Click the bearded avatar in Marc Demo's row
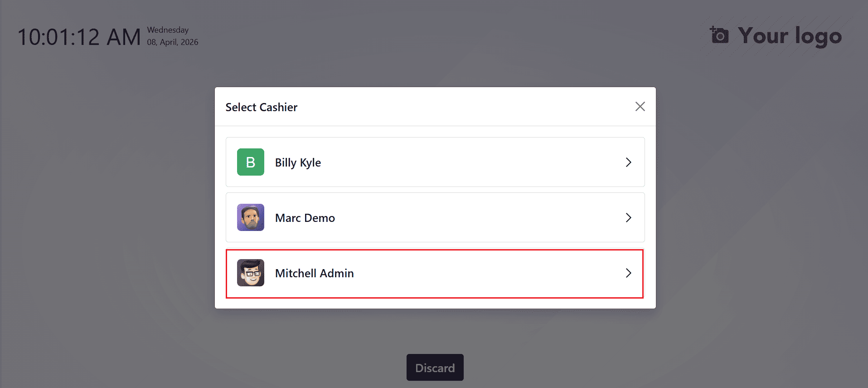Image resolution: width=868 pixels, height=388 pixels. pos(250,217)
